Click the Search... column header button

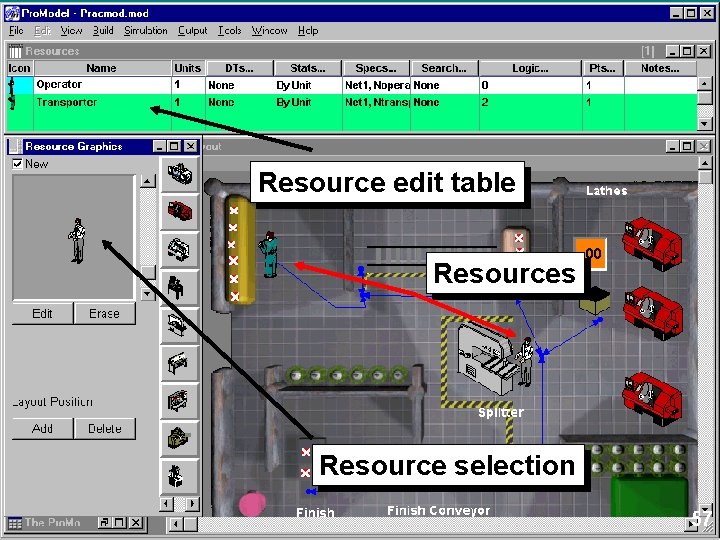444,68
